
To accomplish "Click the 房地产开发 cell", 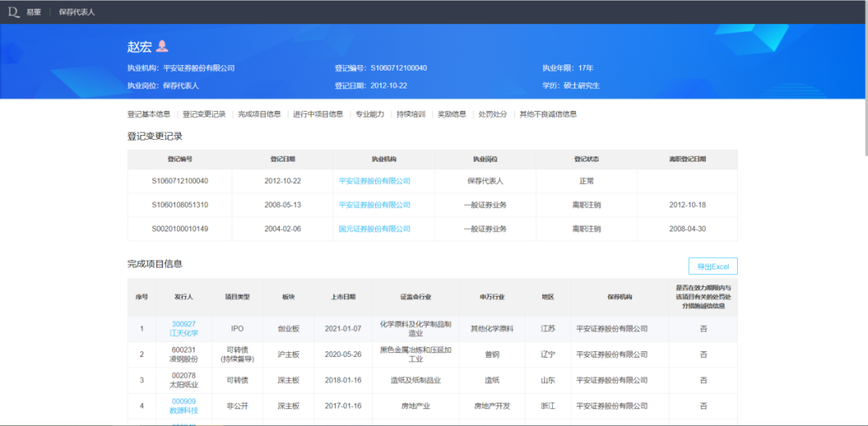I will click(x=492, y=406).
